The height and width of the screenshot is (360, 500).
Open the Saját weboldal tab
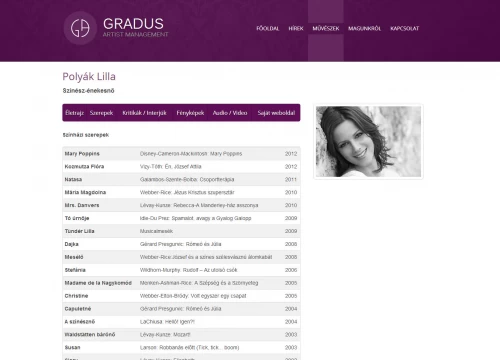click(276, 113)
